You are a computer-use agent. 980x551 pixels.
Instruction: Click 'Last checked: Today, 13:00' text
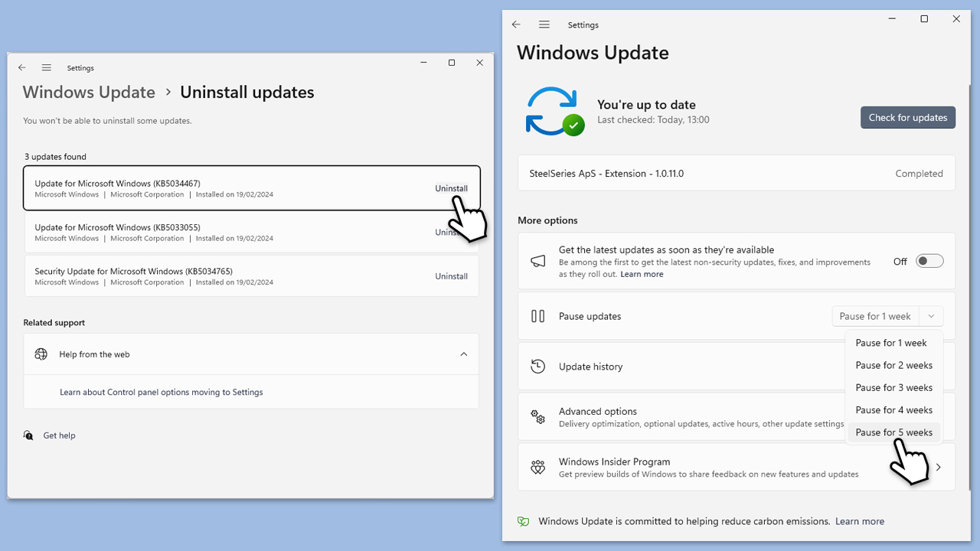pyautogui.click(x=653, y=120)
